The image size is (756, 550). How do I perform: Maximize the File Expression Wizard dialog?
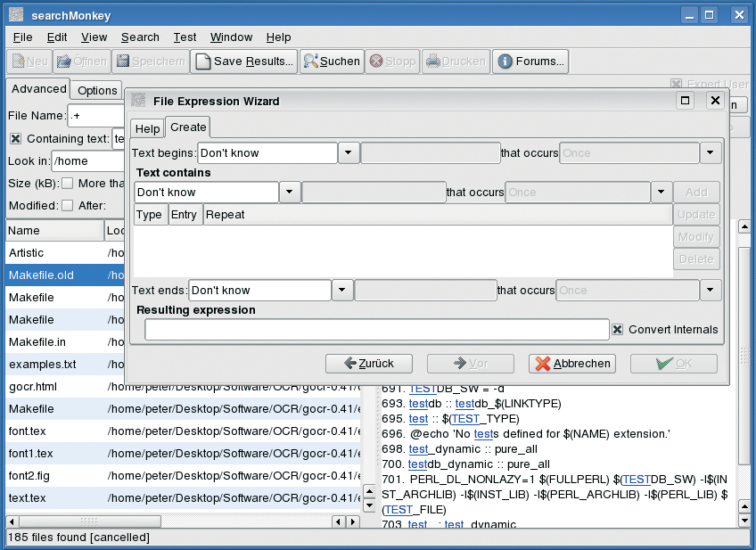(x=685, y=101)
